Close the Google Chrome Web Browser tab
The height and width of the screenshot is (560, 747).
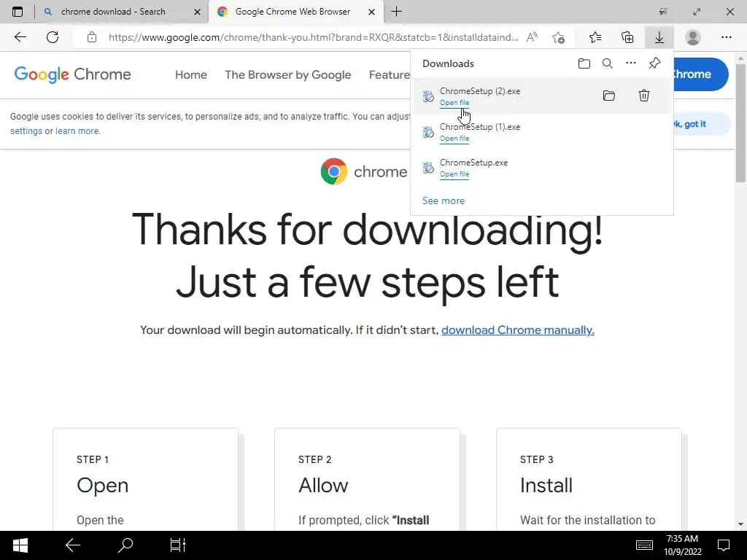[371, 12]
